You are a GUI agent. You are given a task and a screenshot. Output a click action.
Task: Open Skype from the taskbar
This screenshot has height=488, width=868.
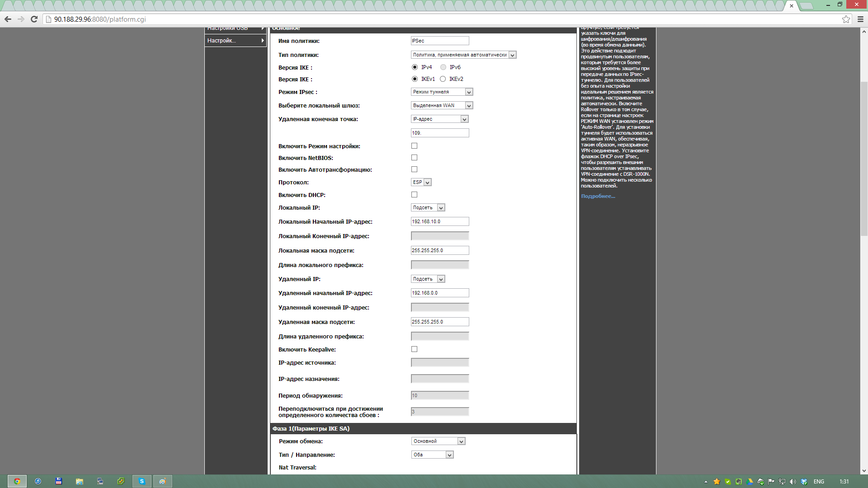(x=142, y=481)
